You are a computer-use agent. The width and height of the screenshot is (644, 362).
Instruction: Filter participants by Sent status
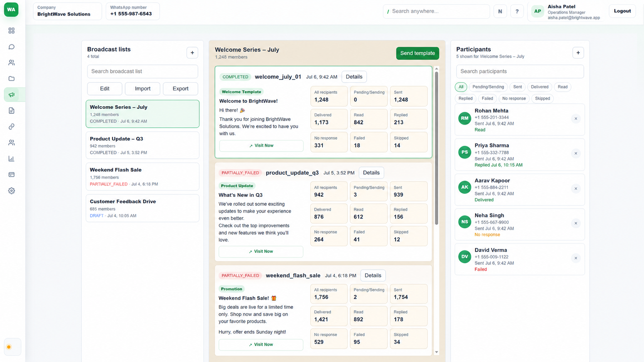(x=517, y=87)
